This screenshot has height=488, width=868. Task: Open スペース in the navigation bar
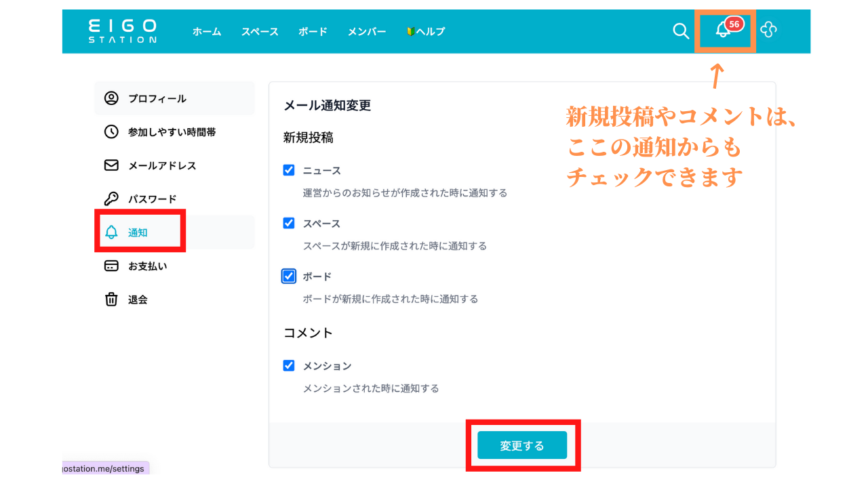[x=260, y=32]
